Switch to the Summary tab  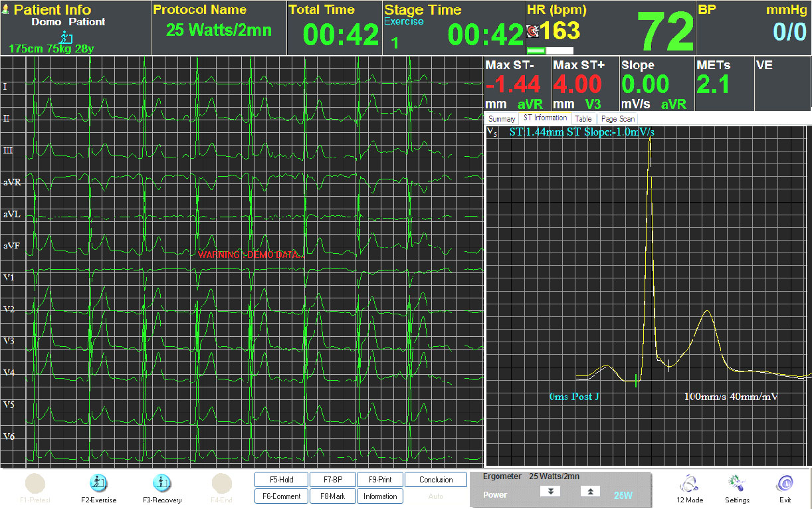[502, 119]
